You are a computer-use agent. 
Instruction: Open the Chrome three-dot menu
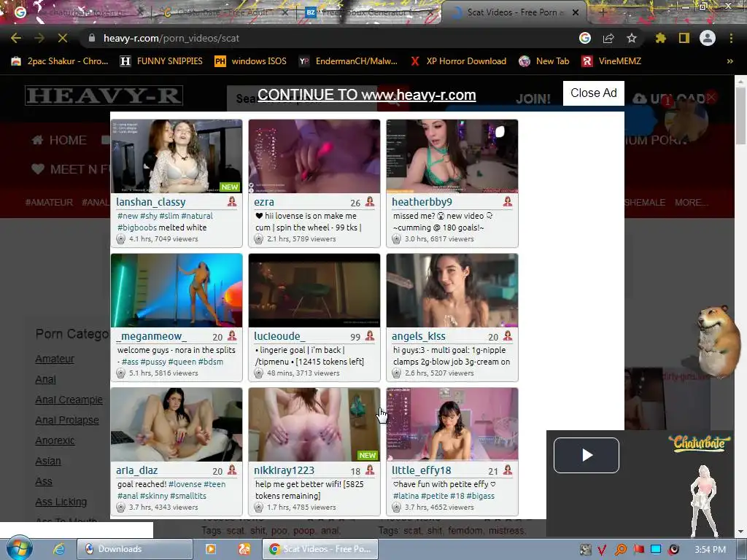(731, 38)
